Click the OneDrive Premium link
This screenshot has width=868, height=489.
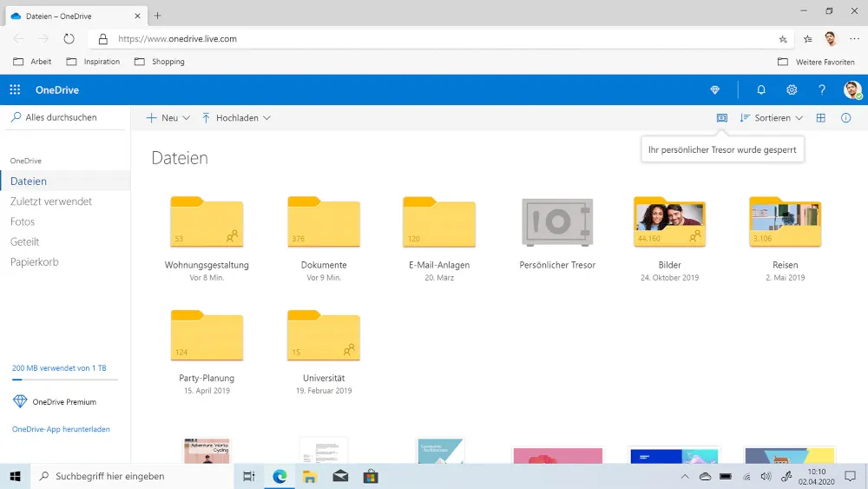point(63,402)
